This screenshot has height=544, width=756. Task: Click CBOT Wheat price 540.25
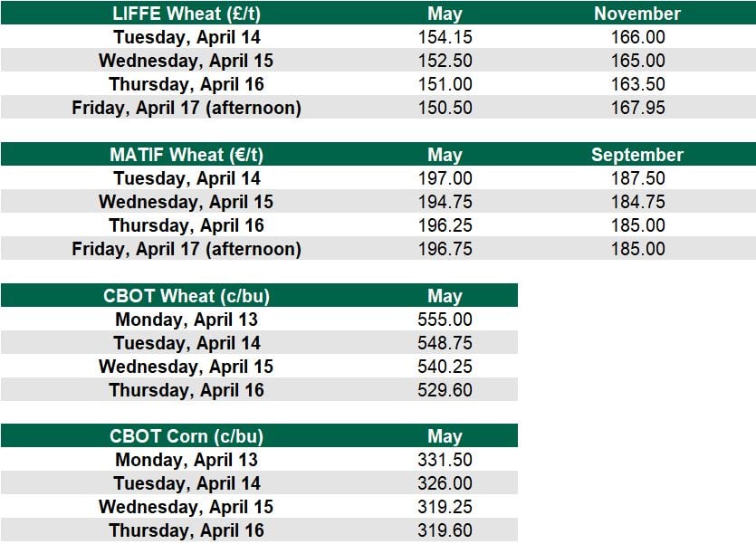click(445, 367)
